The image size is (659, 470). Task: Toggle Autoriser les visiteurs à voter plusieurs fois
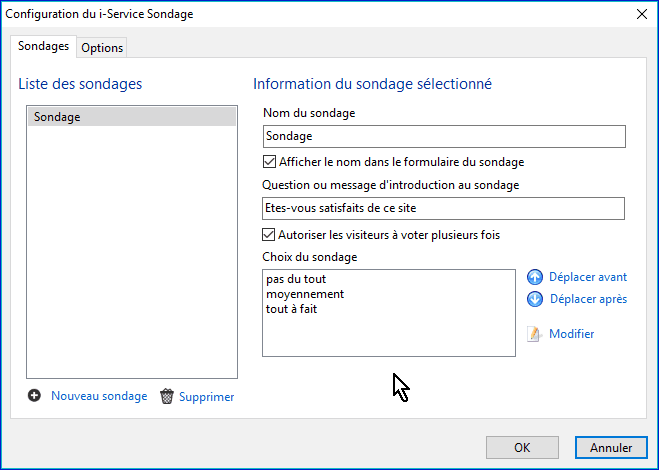pyautogui.click(x=268, y=235)
